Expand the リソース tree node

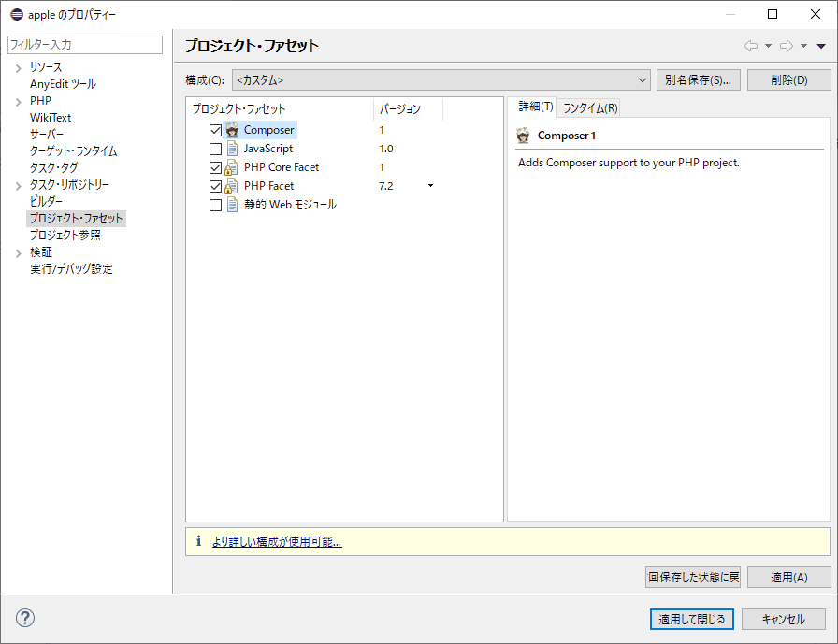(18, 67)
